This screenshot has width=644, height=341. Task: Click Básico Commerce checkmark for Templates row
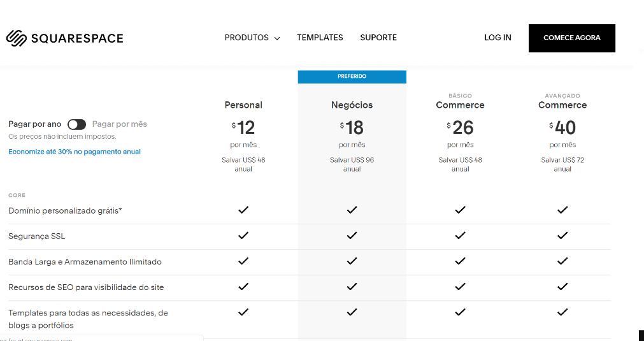[460, 312]
